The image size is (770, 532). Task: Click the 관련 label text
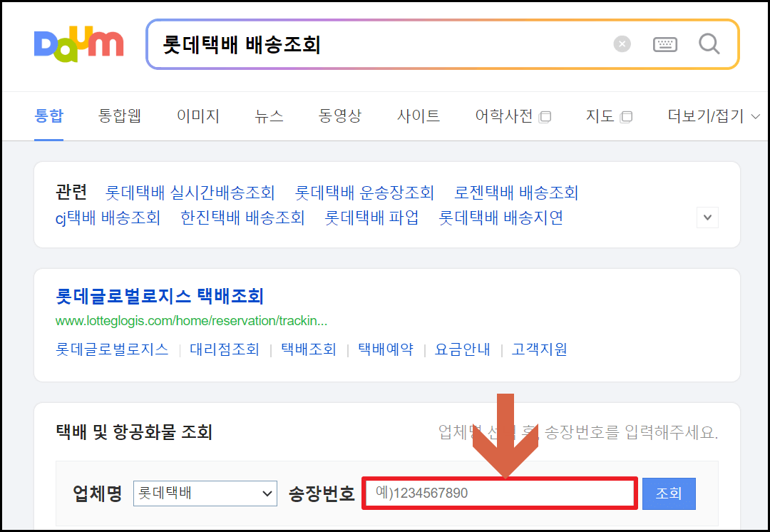click(x=71, y=192)
